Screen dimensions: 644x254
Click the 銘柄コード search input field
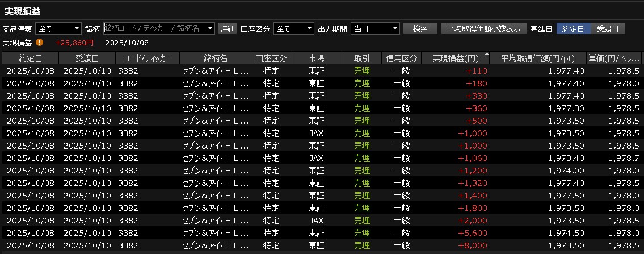click(x=155, y=28)
